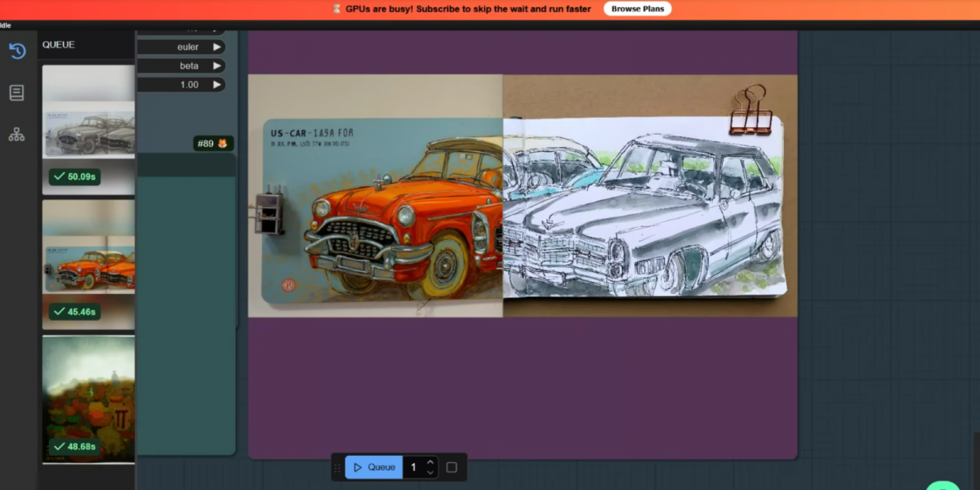Advance the euler sampler with right arrow

click(216, 47)
